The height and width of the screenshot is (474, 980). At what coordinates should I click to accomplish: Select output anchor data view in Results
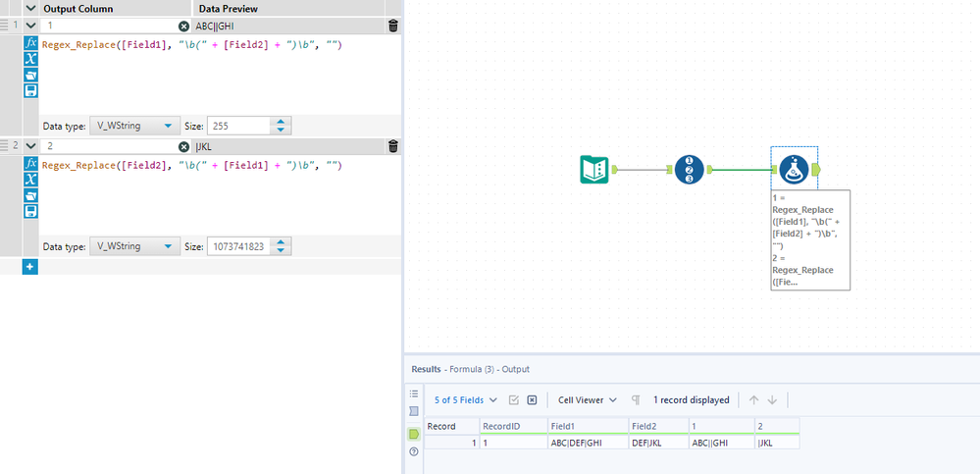[x=413, y=434]
